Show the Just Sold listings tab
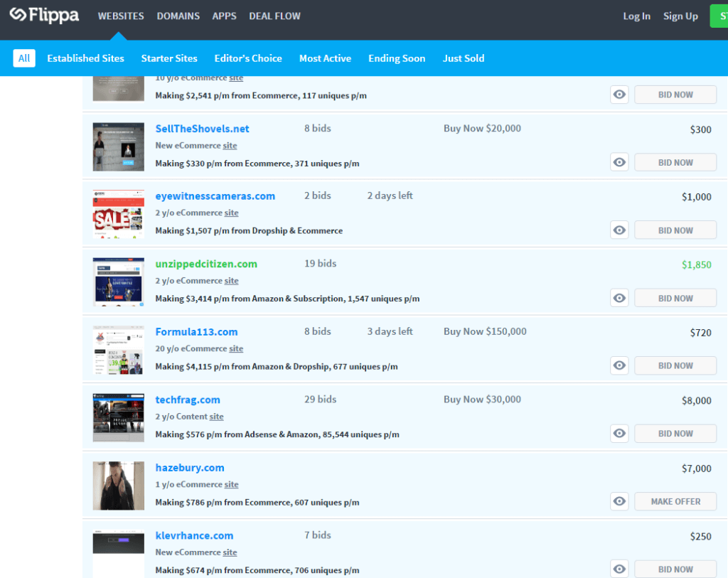 click(463, 58)
